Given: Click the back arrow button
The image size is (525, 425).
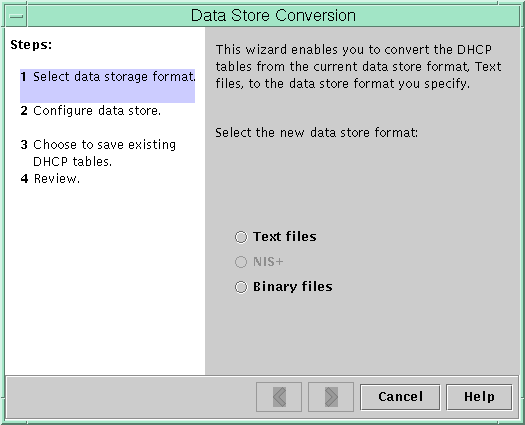Looking at the screenshot, I should pyautogui.click(x=279, y=397).
